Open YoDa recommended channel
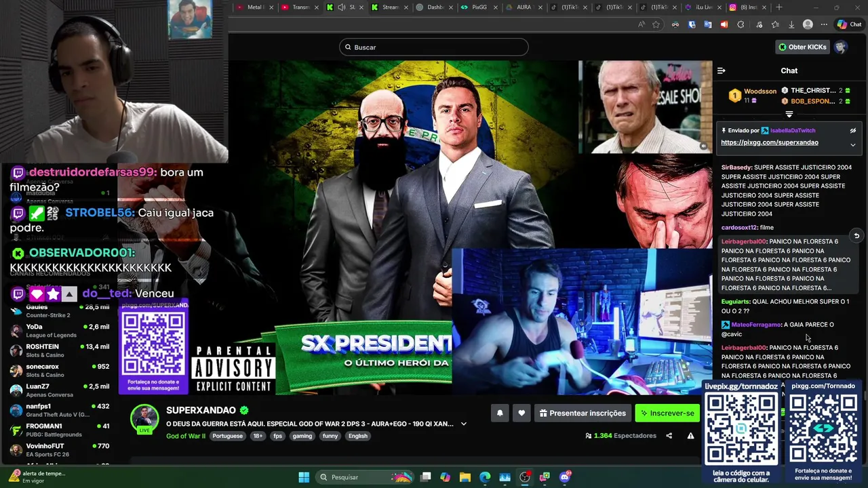The width and height of the screenshot is (868, 488). pyautogui.click(x=60, y=331)
